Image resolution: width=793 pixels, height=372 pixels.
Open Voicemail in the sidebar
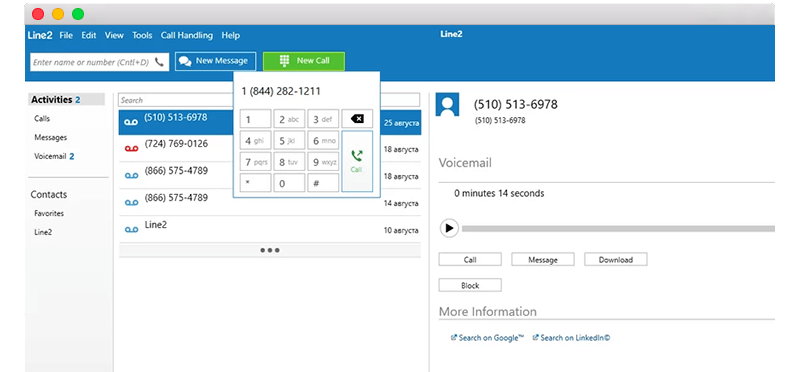coord(54,157)
